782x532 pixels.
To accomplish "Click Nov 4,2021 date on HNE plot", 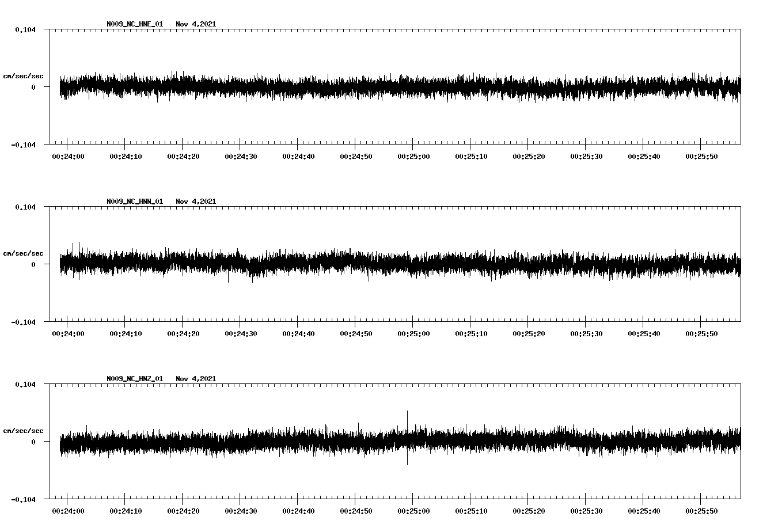I will (x=196, y=24).
